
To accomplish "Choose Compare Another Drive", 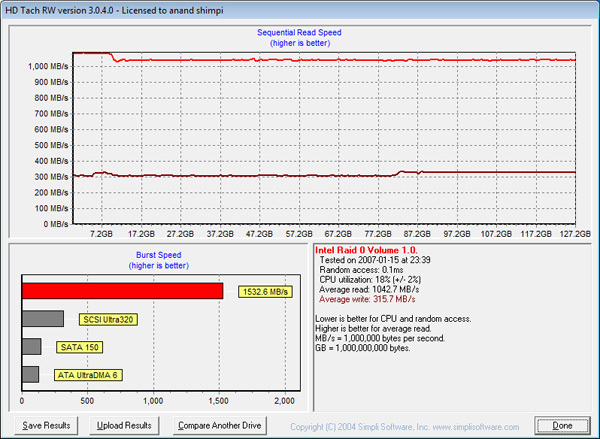I will tap(220, 426).
